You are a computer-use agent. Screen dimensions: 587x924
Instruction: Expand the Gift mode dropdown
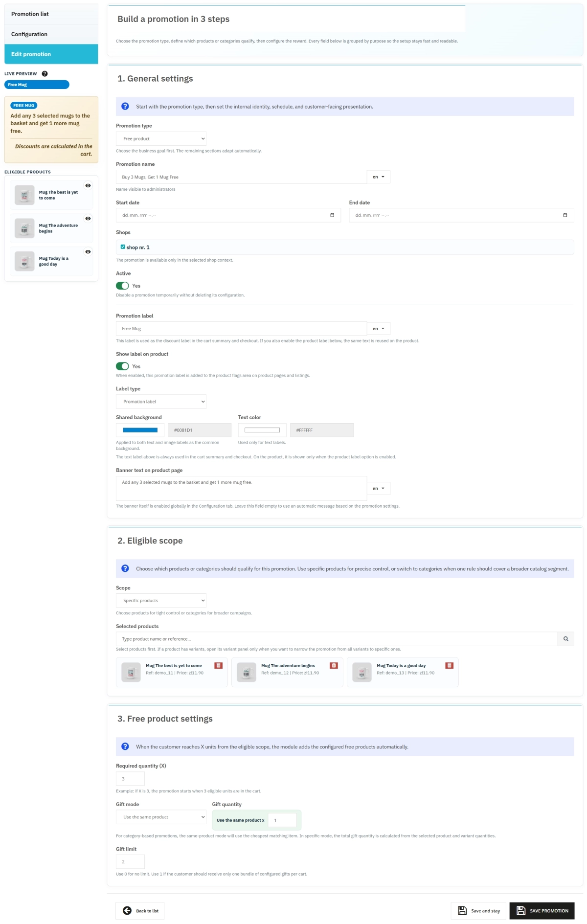pyautogui.click(x=161, y=817)
